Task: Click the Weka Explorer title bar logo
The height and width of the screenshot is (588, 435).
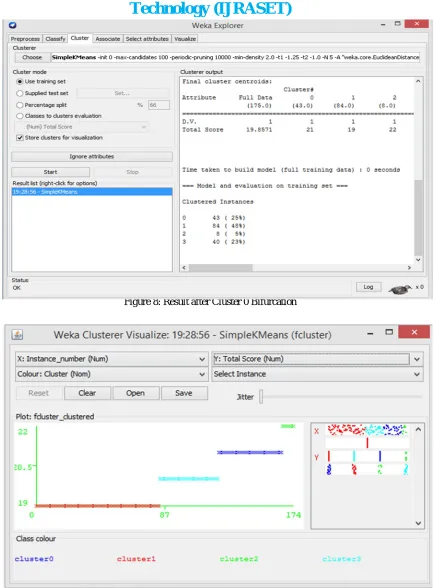Action: (x=12, y=25)
